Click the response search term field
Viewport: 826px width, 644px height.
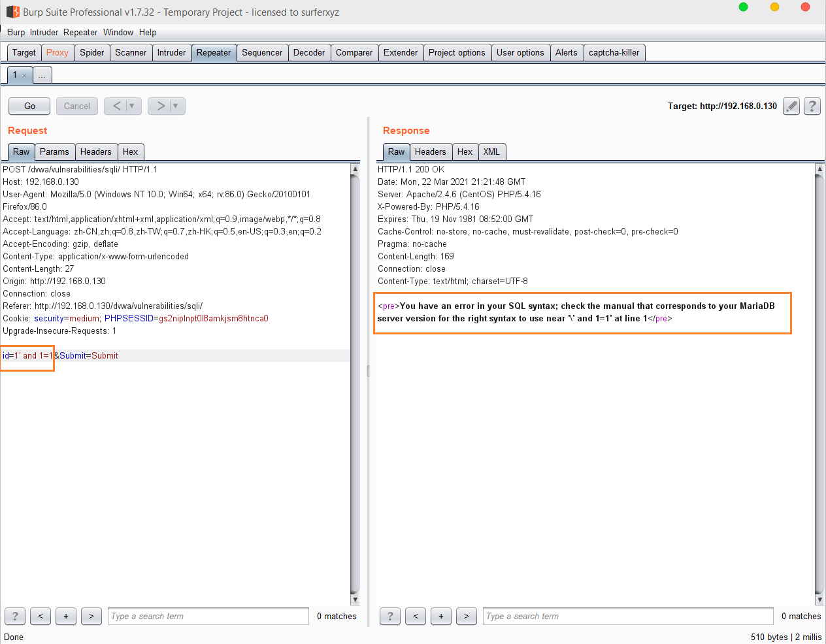[629, 616]
